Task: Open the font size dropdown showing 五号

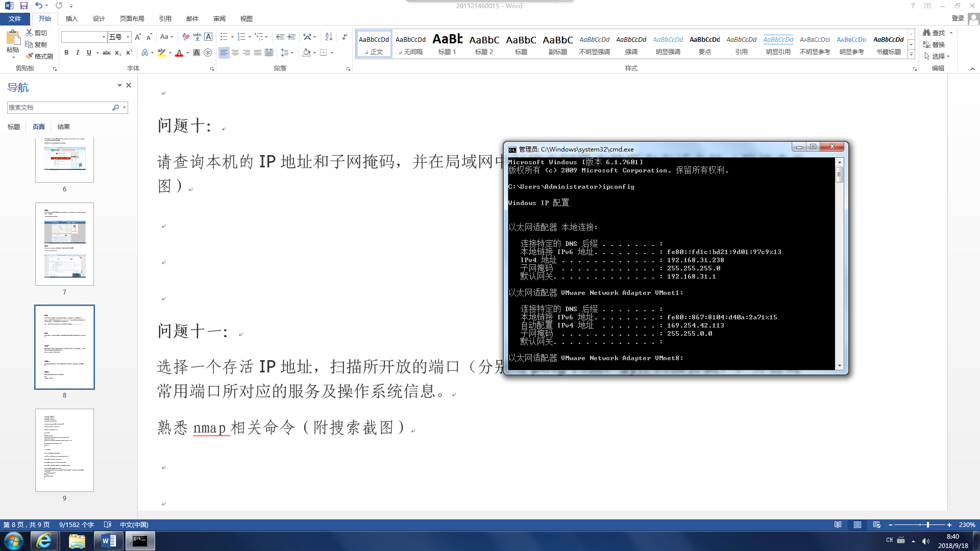Action: pyautogui.click(x=128, y=37)
